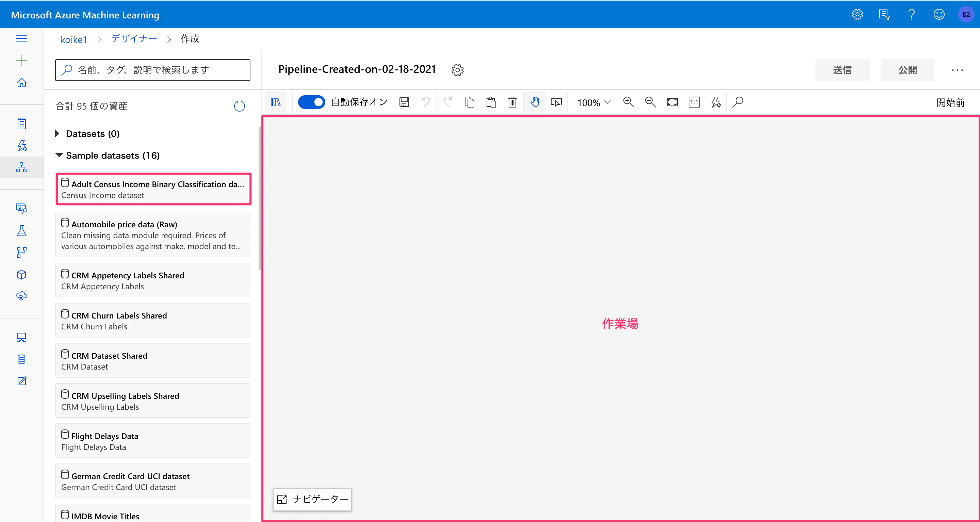Open Azure ML settings gear in header
Viewport: 980px width, 522px height.
click(857, 14)
